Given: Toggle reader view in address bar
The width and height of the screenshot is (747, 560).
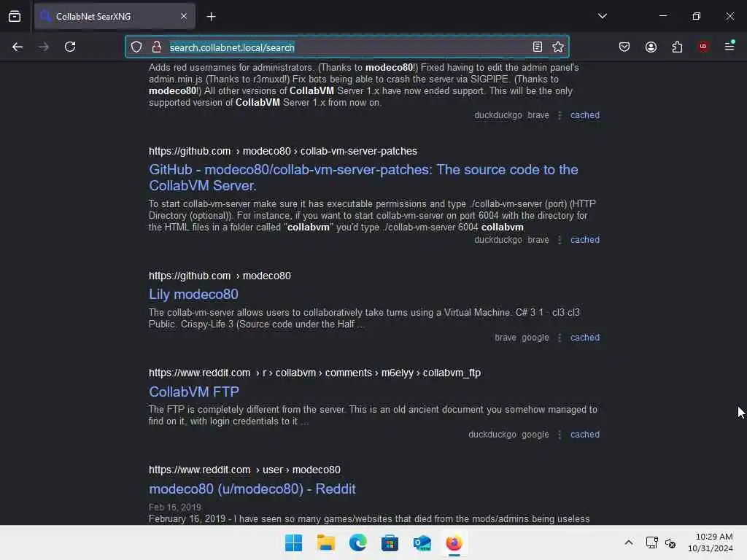Looking at the screenshot, I should (538, 47).
